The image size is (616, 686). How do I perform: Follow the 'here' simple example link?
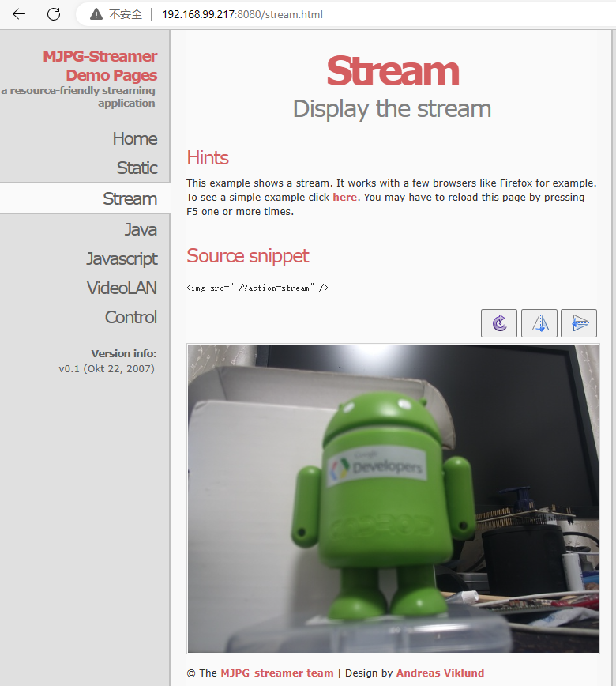(344, 198)
